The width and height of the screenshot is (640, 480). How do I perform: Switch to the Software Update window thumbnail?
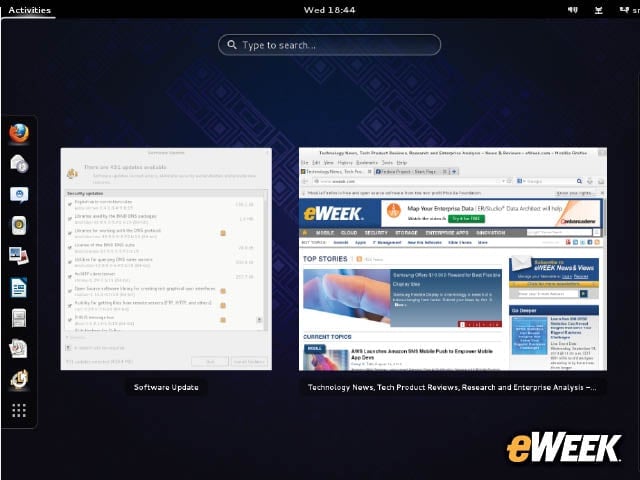click(x=166, y=259)
